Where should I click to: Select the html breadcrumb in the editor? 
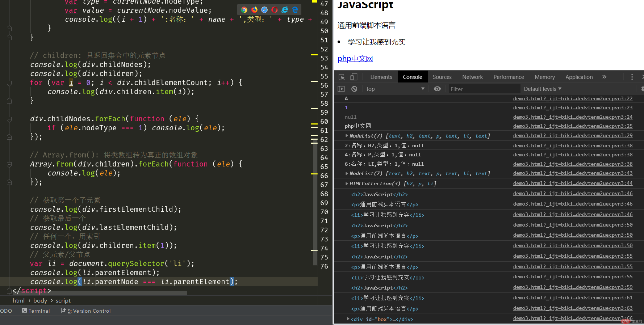coord(18,300)
